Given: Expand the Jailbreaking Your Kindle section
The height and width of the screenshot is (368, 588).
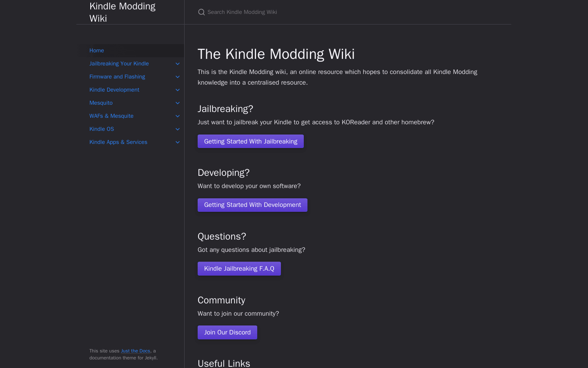Looking at the screenshot, I should pos(178,63).
